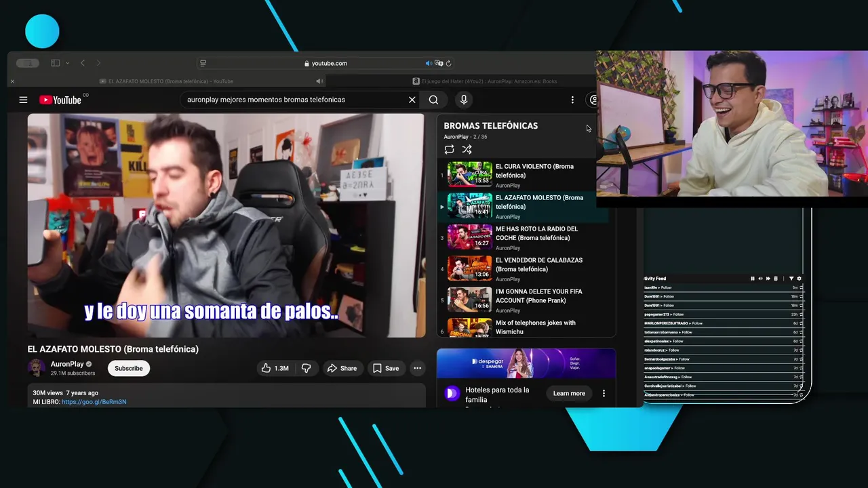Open video description 30M views box
Screen dimensions: 868x488
click(226, 396)
